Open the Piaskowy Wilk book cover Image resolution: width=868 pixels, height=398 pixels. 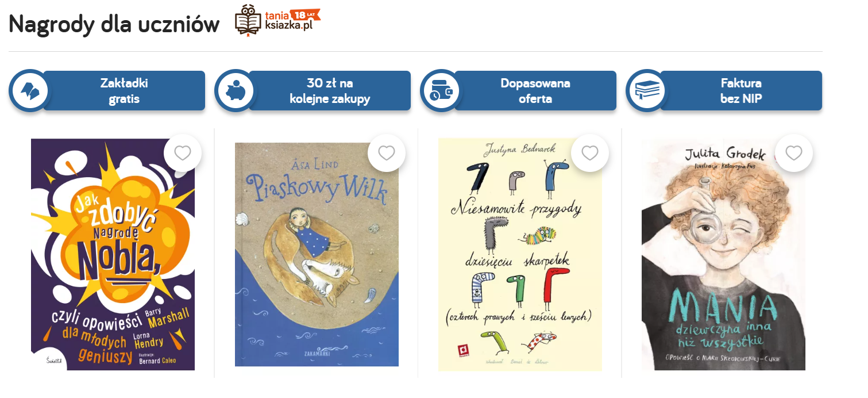[317, 254]
